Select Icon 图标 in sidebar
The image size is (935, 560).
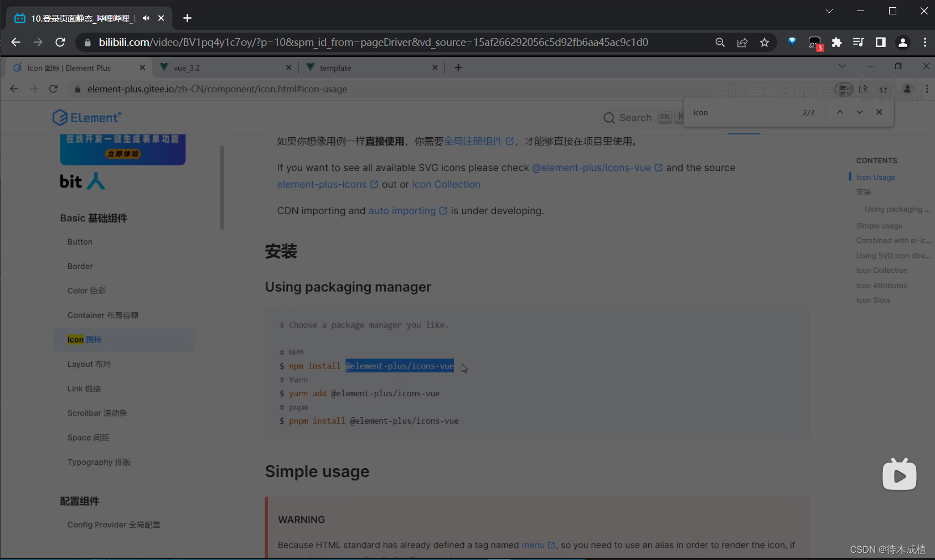tap(124, 340)
